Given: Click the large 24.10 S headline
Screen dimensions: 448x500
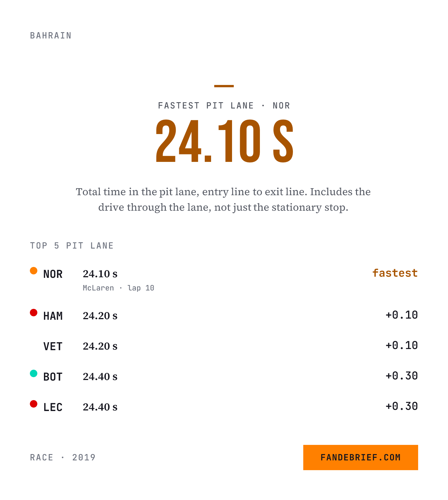Looking at the screenshot, I should coord(224,141).
